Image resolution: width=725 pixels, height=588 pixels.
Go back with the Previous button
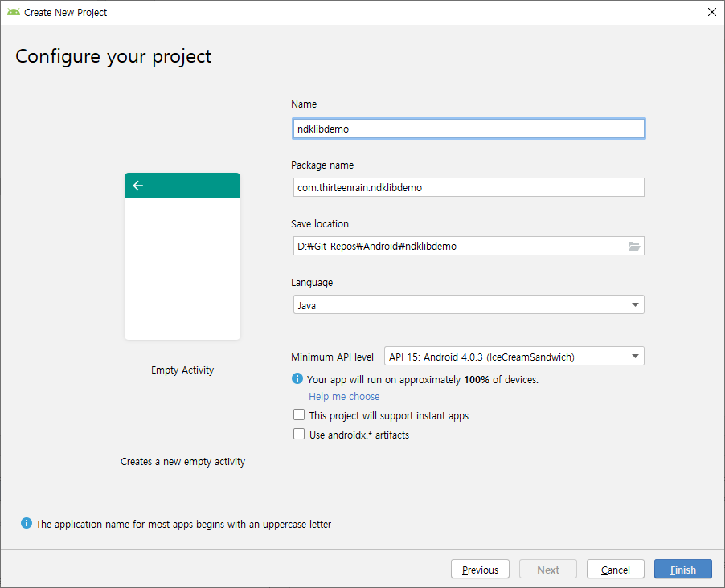pos(480,569)
